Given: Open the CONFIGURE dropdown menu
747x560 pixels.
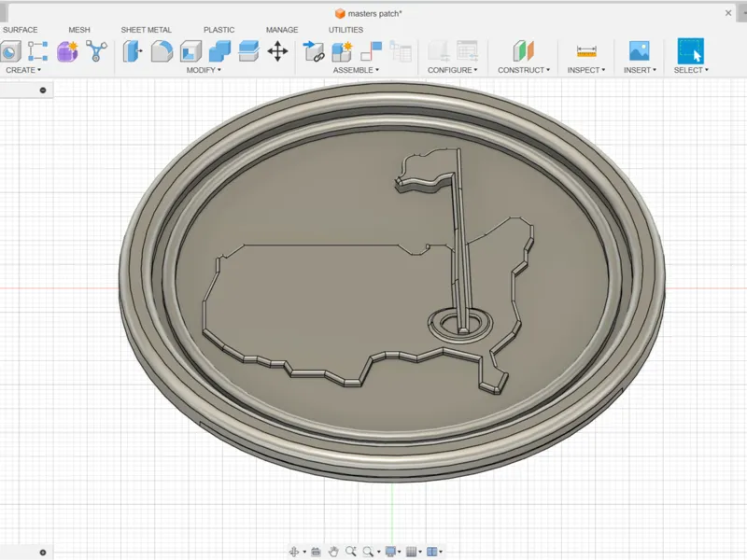Looking at the screenshot, I should 452,70.
